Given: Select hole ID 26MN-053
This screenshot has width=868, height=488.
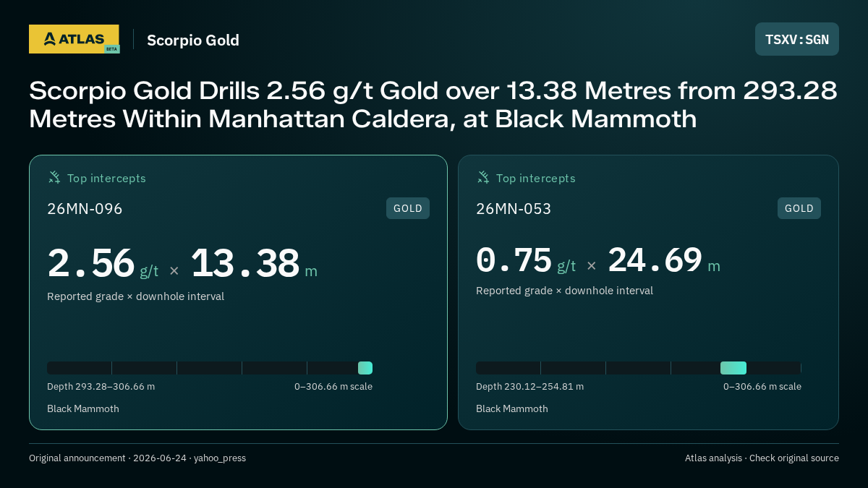Looking at the screenshot, I should (x=514, y=209).
